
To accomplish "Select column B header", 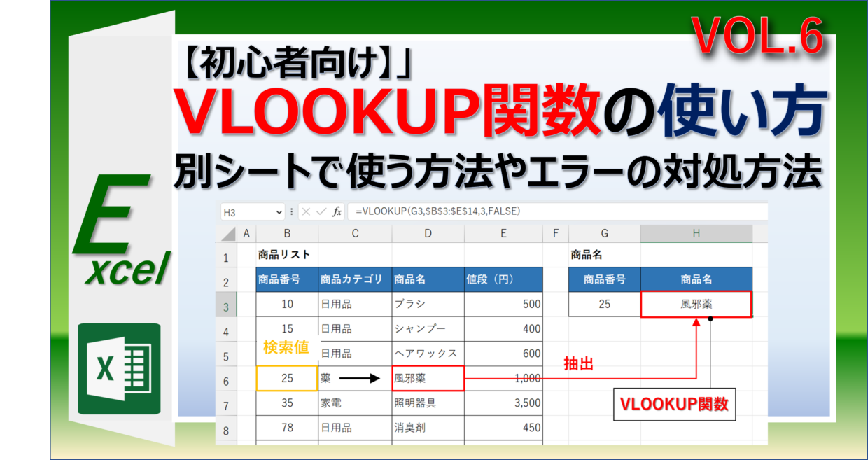I will (x=287, y=234).
